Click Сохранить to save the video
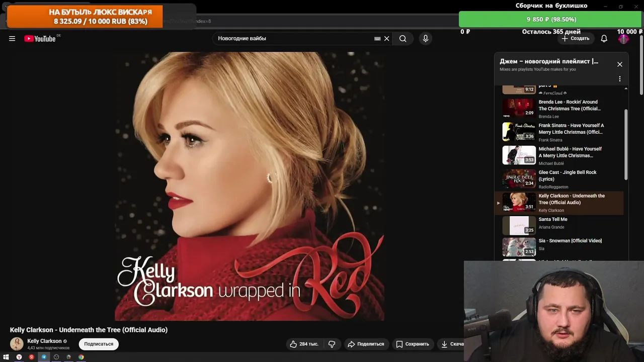Viewport: 644px width, 362px height. tap(413, 344)
